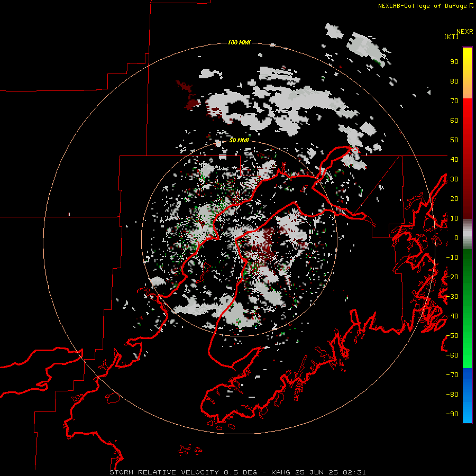The width and height of the screenshot is (476, 476).
Task: Click the 25 JUN 25 date text
Action: [x=317, y=472]
